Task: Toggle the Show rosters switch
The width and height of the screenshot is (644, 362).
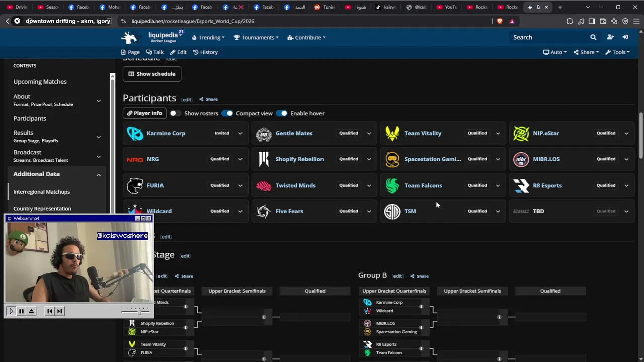Action: click(176, 113)
